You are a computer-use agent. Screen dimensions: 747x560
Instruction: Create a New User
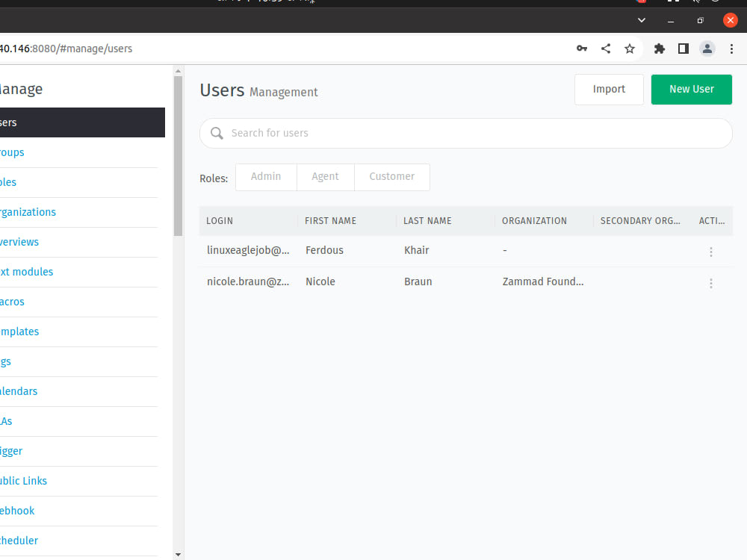pyautogui.click(x=691, y=90)
